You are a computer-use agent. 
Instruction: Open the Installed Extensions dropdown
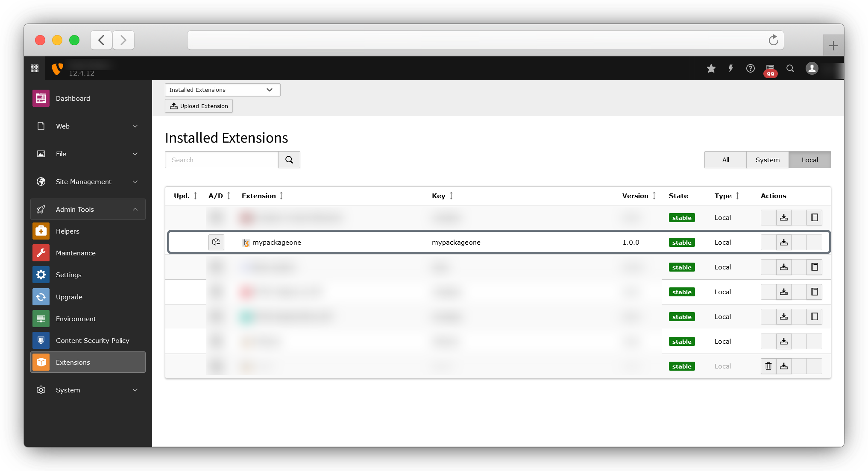(222, 90)
